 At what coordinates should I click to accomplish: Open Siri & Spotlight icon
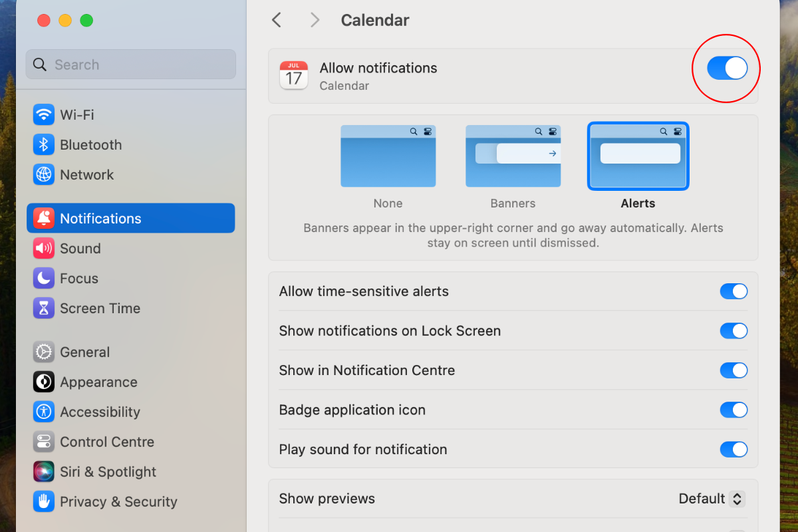[x=44, y=472]
